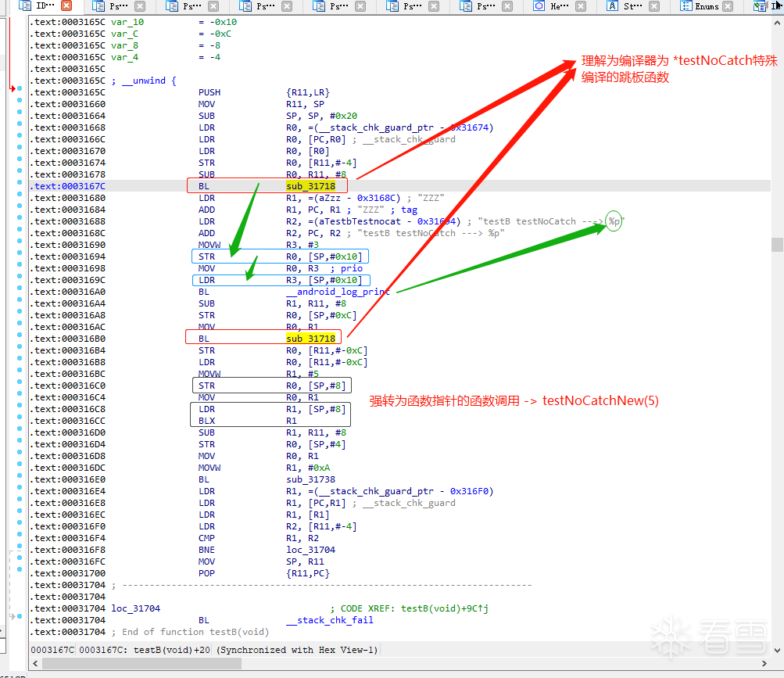
Task: Click the document icon on the IDA View tab
Action: tap(25, 6)
